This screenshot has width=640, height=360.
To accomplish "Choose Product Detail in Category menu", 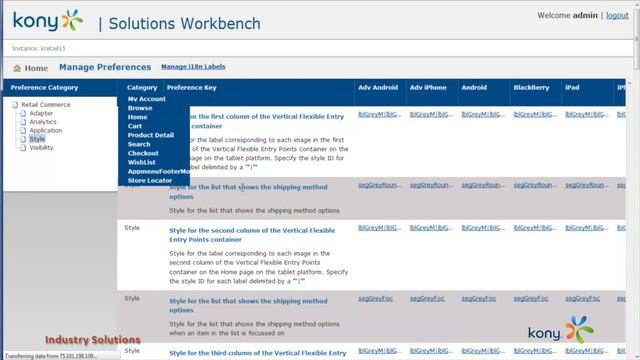I will [151, 135].
